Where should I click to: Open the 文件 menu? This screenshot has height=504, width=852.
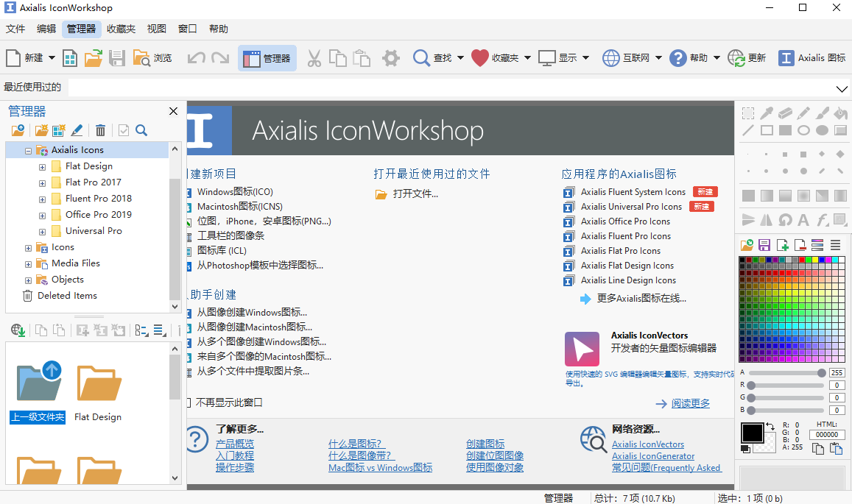(x=15, y=29)
